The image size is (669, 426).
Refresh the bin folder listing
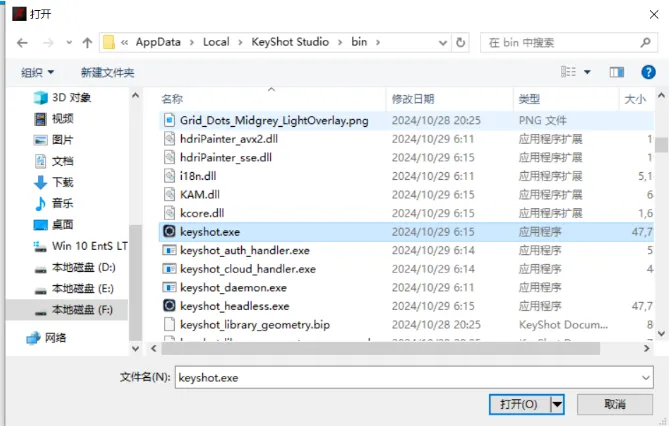pos(460,42)
